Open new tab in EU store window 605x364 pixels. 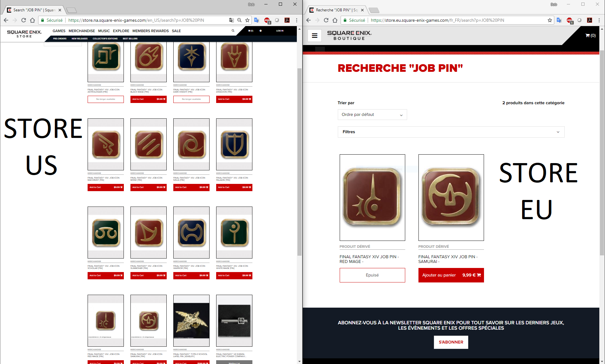tap(374, 10)
